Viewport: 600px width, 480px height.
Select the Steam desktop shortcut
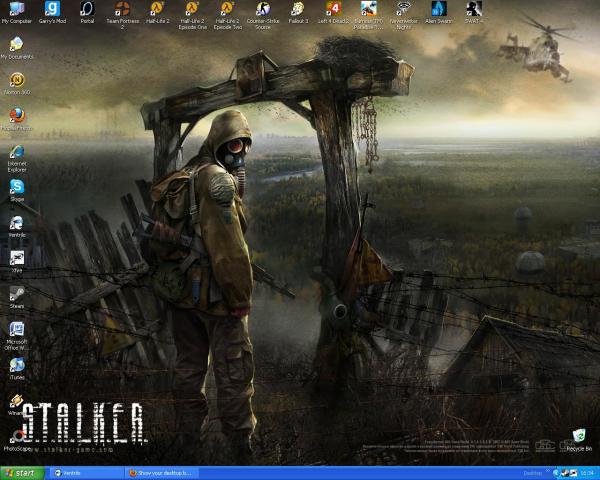tap(16, 294)
